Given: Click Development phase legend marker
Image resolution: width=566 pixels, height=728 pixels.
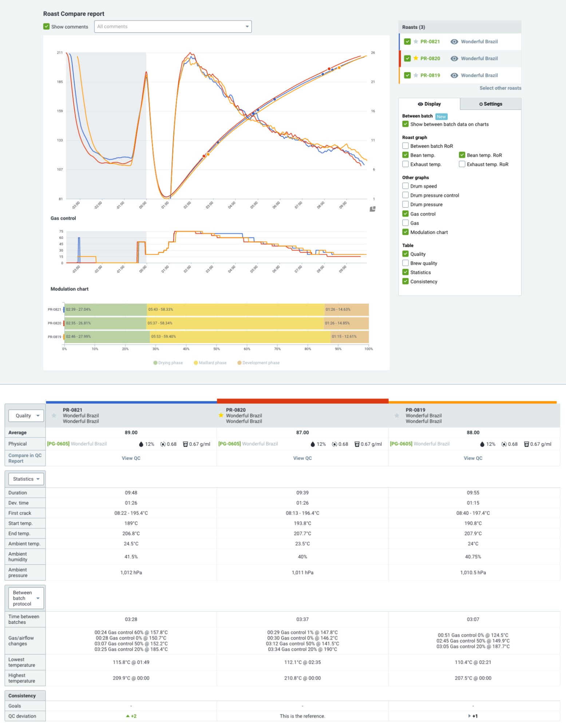Looking at the screenshot, I should click(240, 363).
